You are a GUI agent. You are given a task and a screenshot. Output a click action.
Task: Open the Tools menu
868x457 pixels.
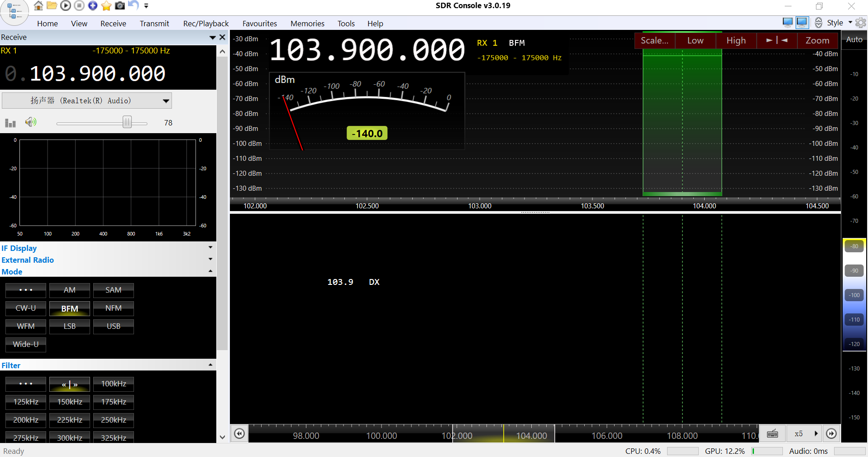[x=346, y=24]
